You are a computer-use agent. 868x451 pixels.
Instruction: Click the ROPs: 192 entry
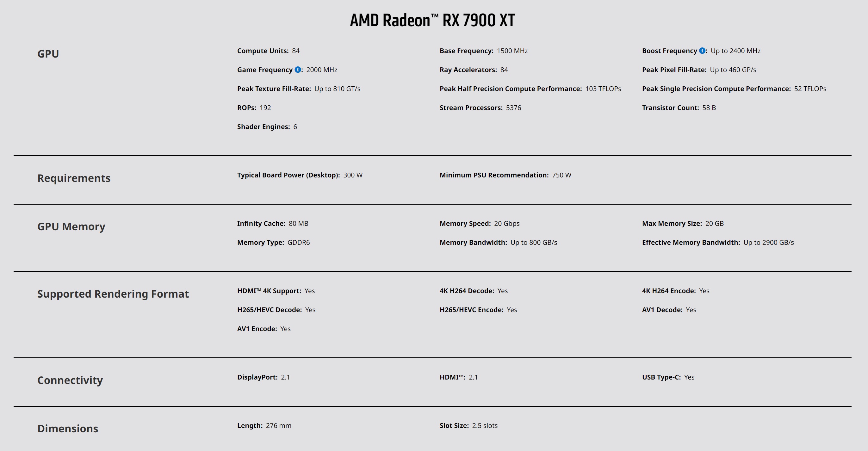pyautogui.click(x=254, y=108)
